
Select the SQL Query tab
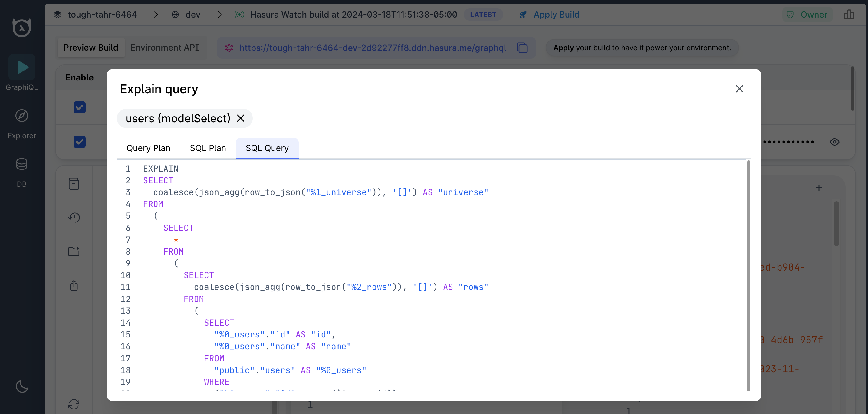tap(267, 148)
